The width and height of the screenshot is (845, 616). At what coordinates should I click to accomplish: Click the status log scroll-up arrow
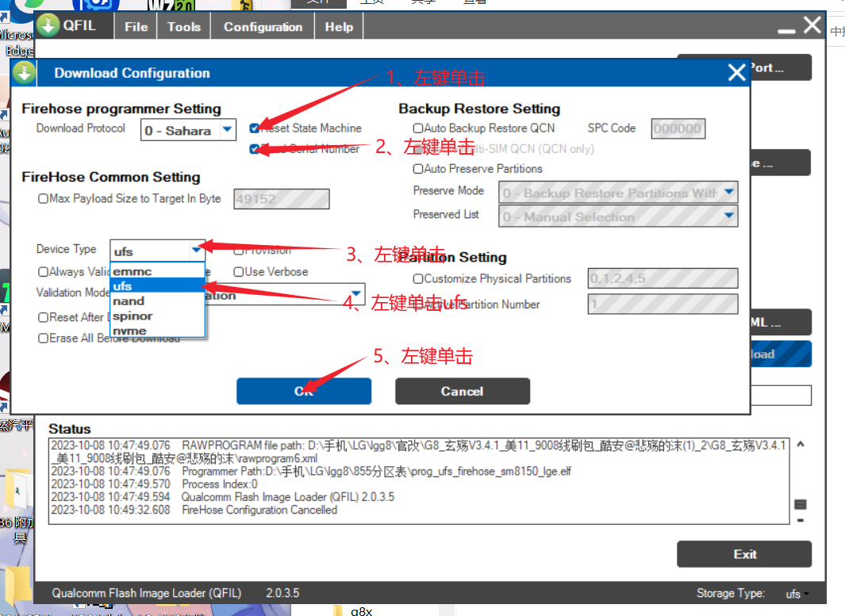pos(800,445)
